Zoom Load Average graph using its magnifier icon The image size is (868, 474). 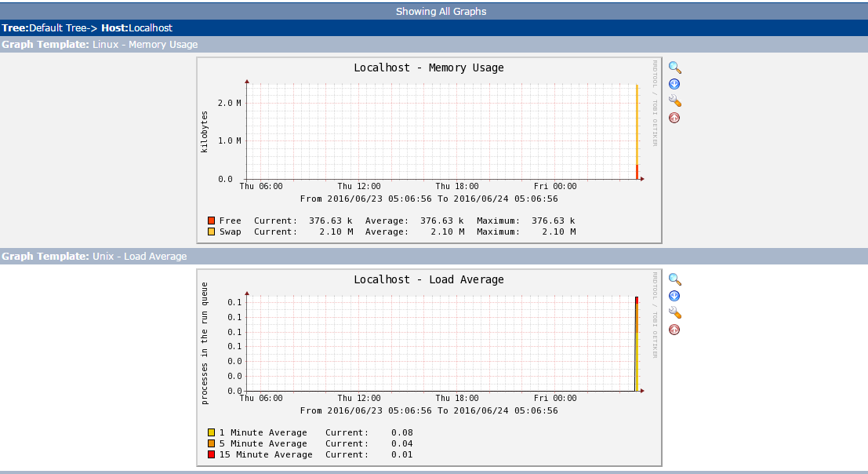point(674,280)
